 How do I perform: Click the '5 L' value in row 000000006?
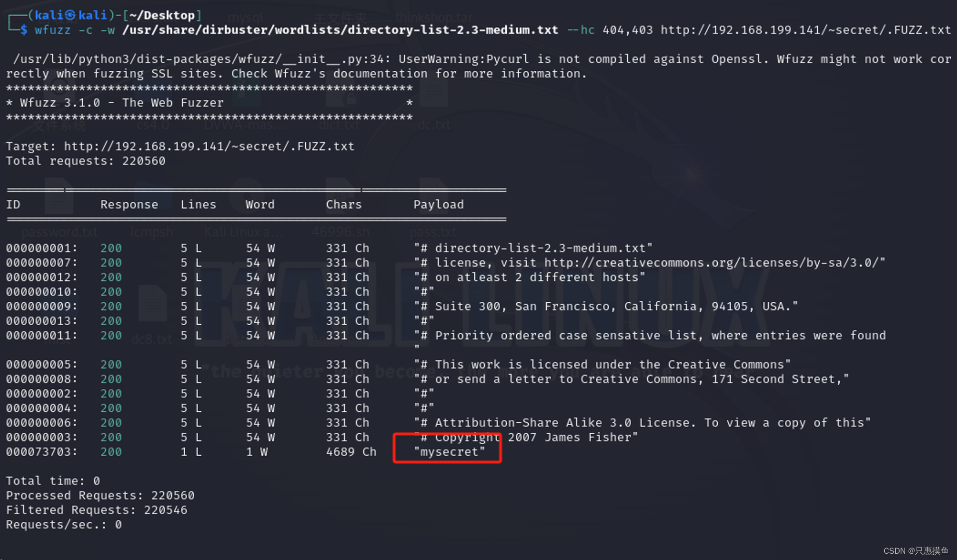[x=191, y=423]
